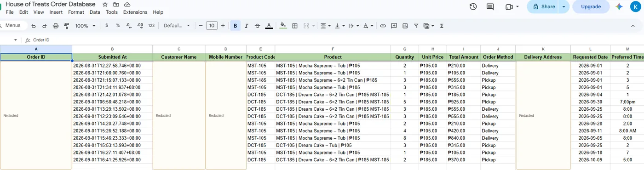Open the text color picker
The image size is (644, 170).
pos(269,26)
